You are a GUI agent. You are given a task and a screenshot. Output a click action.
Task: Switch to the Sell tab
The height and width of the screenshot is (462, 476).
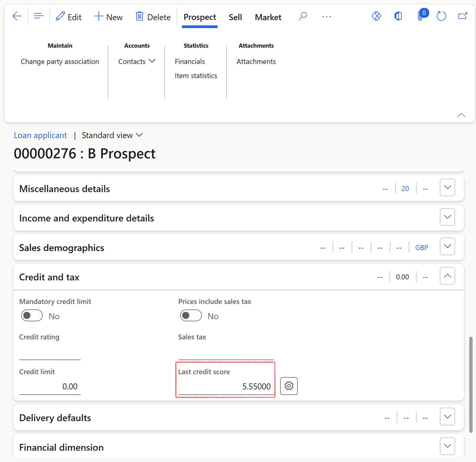[x=235, y=17]
